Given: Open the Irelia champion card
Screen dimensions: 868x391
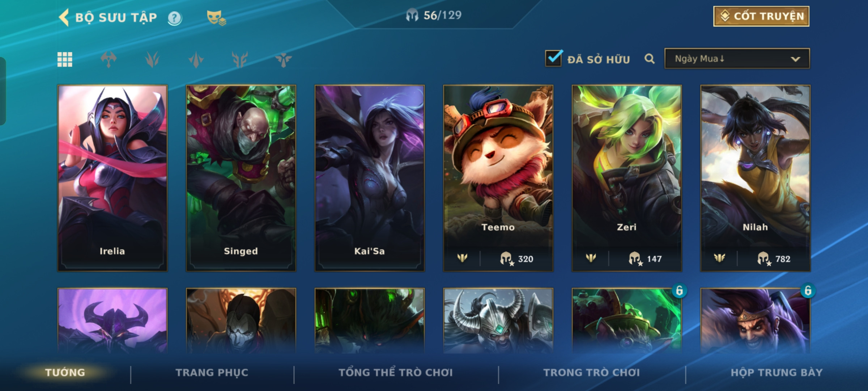Looking at the screenshot, I should tap(112, 178).
